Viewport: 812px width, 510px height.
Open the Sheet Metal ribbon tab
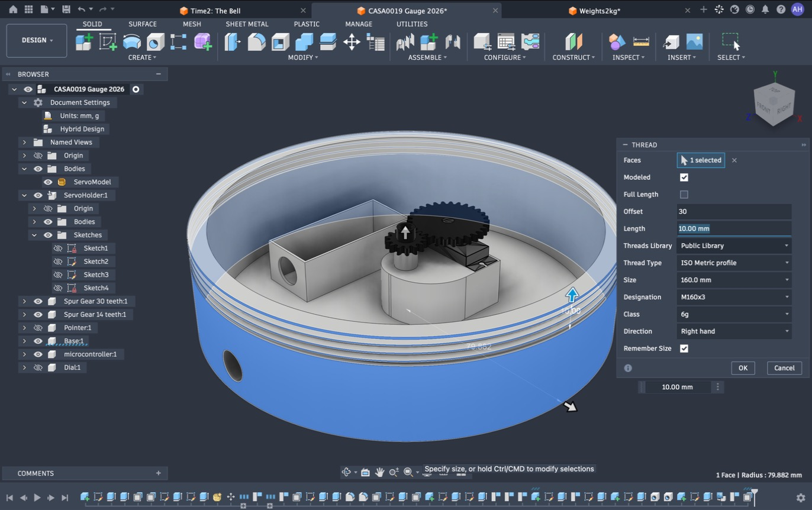(x=247, y=24)
